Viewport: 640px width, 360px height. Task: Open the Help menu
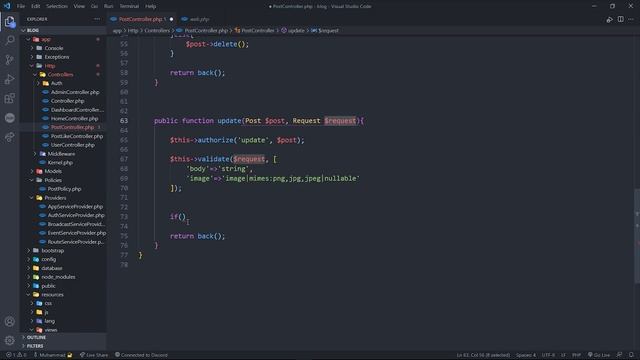151,6
